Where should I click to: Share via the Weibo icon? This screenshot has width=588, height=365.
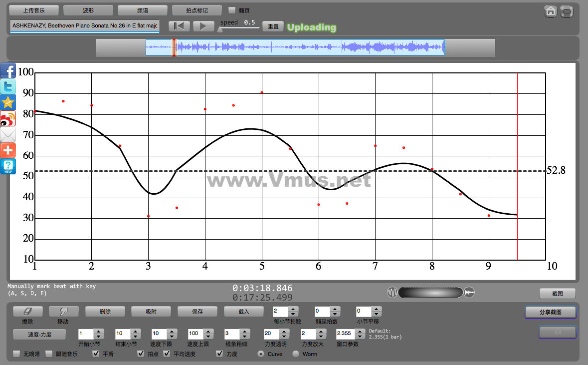[x=8, y=119]
